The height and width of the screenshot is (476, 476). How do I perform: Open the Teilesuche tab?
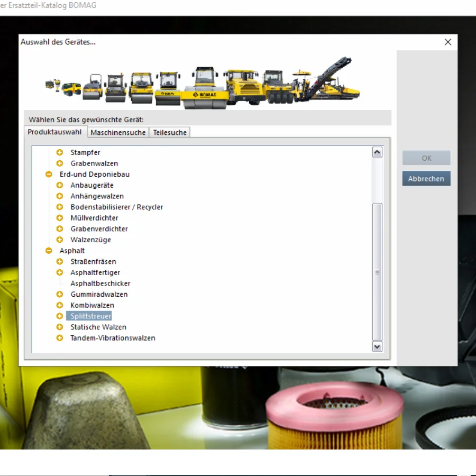(170, 133)
